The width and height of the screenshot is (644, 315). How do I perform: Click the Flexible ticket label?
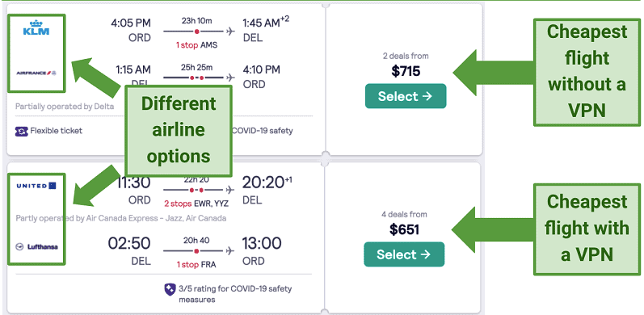point(57,131)
